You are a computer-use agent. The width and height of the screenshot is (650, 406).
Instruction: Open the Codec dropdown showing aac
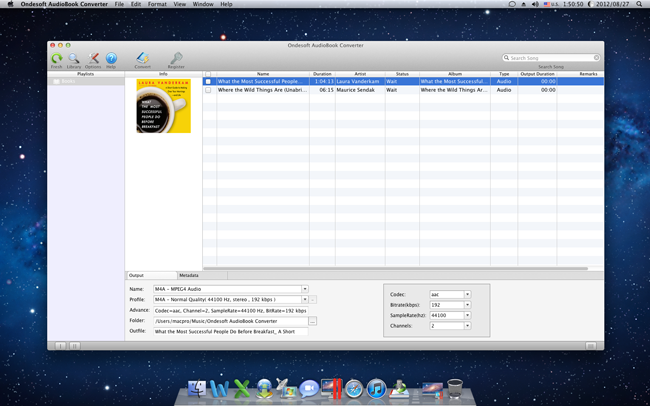click(467, 295)
